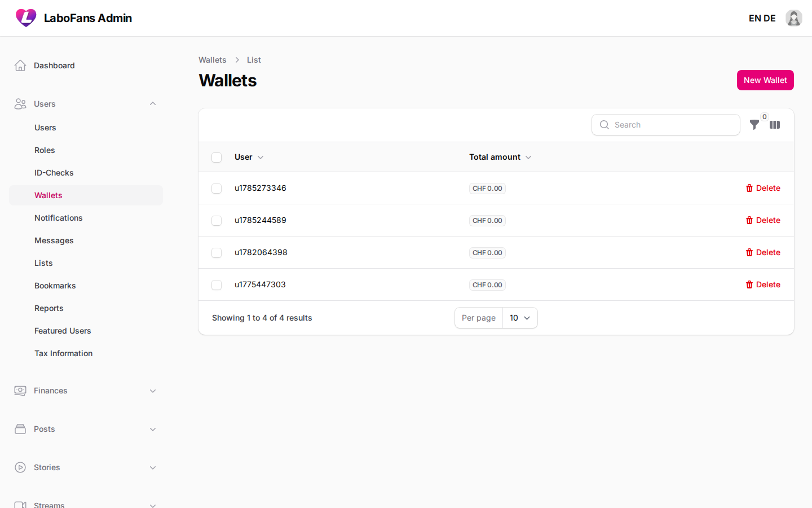Screen dimensions: 812x508
Task: Open the table filter funnel icon
Action: (754, 125)
